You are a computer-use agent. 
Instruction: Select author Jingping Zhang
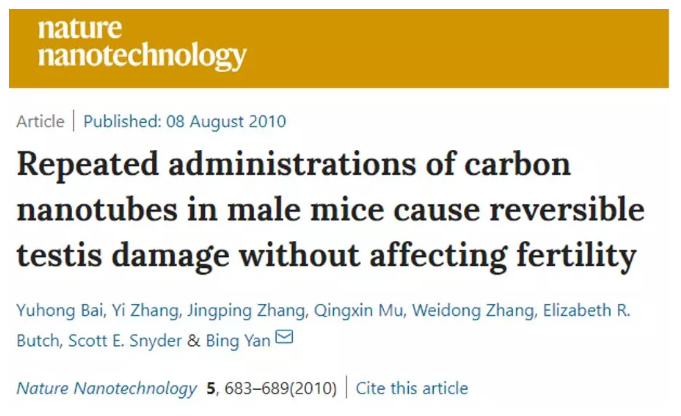tap(246, 310)
